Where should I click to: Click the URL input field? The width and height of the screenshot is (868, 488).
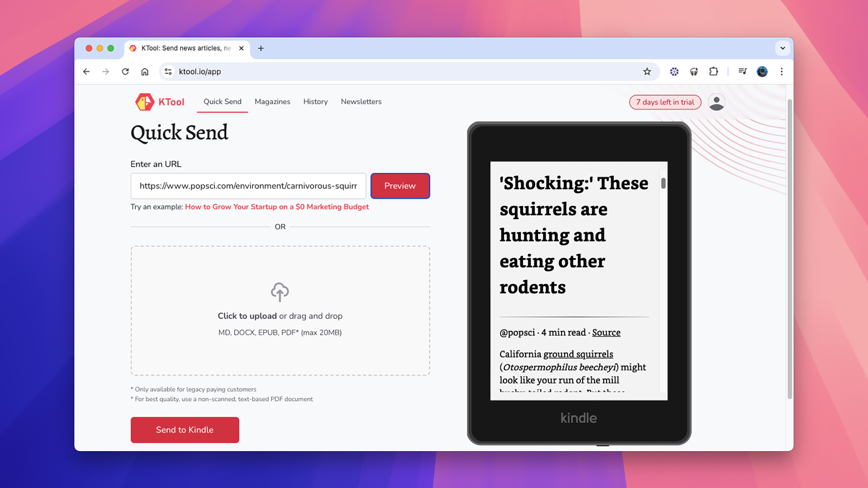tap(248, 186)
